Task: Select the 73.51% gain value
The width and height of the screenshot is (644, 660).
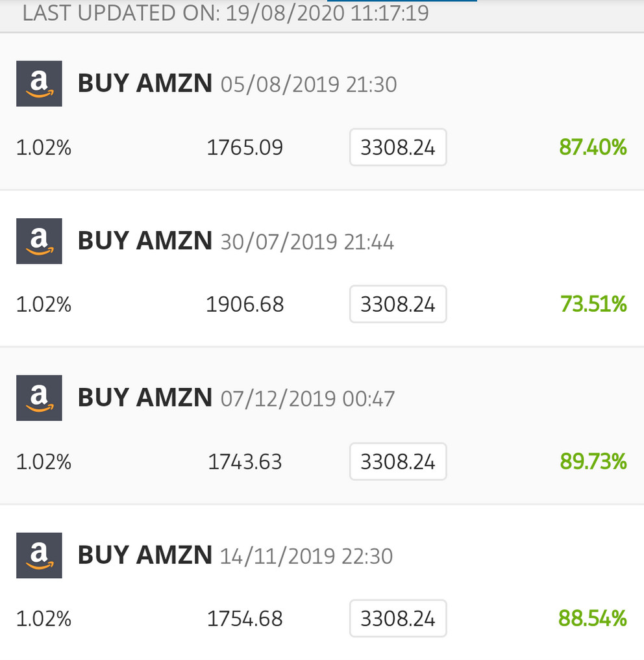Action: tap(593, 304)
